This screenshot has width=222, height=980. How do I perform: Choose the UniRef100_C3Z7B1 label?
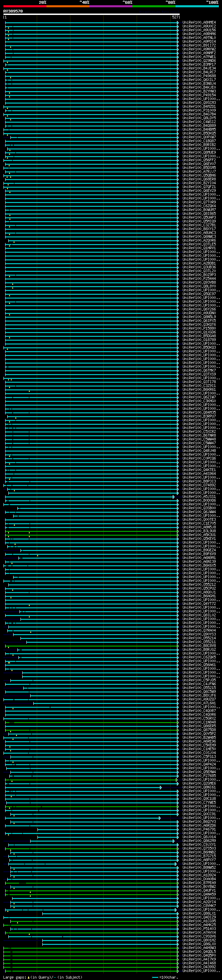[199, 225]
